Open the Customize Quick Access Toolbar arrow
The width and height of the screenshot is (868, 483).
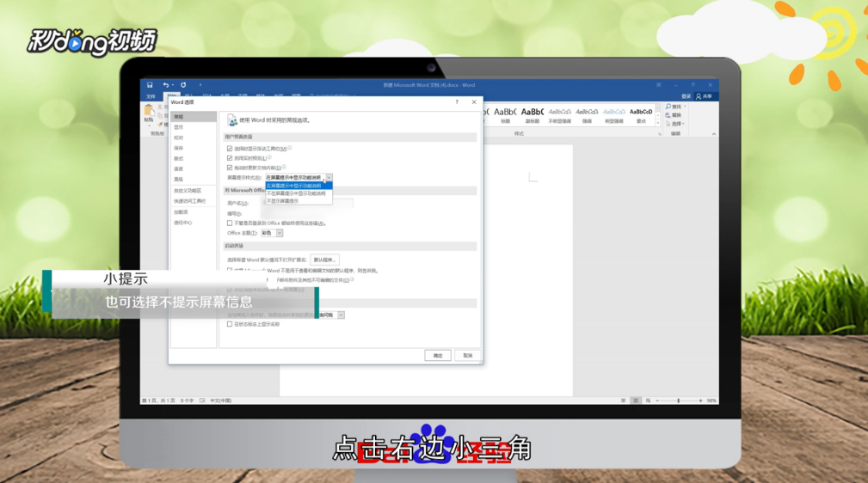coord(200,85)
